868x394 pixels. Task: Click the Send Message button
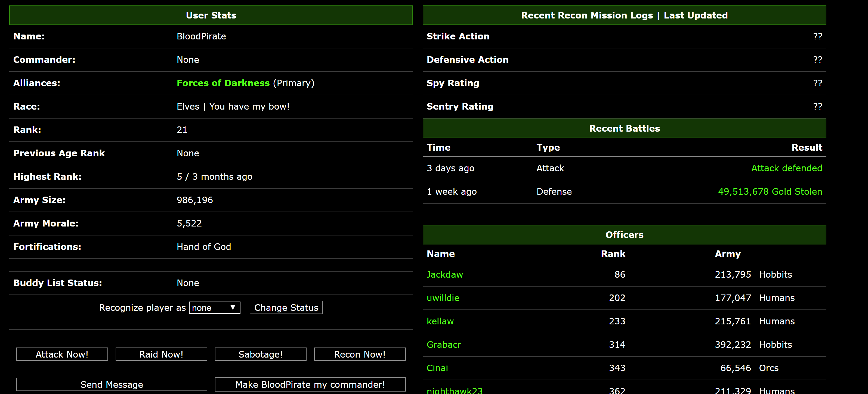coord(112,384)
